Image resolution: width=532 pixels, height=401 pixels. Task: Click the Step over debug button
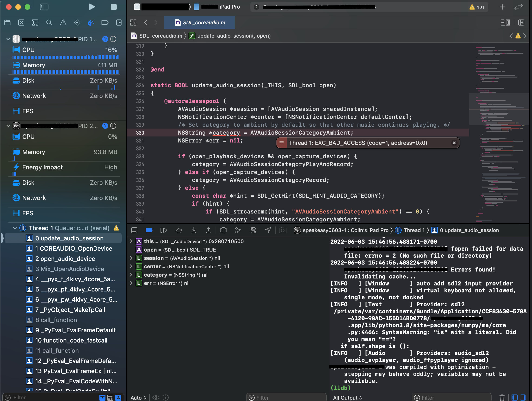[x=179, y=230]
